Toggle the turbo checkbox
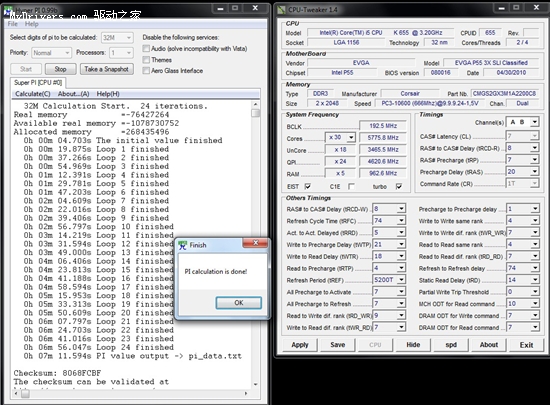This screenshot has width=550, height=405. click(398, 186)
